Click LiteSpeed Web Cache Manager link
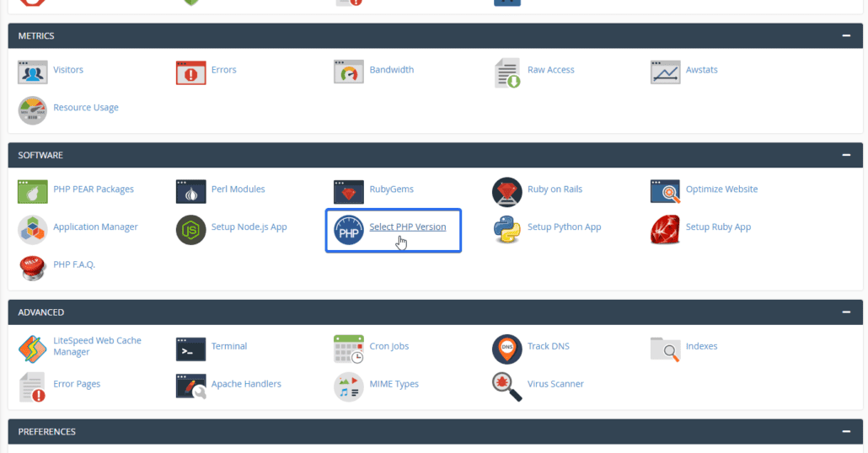868x453 pixels. coord(97,346)
